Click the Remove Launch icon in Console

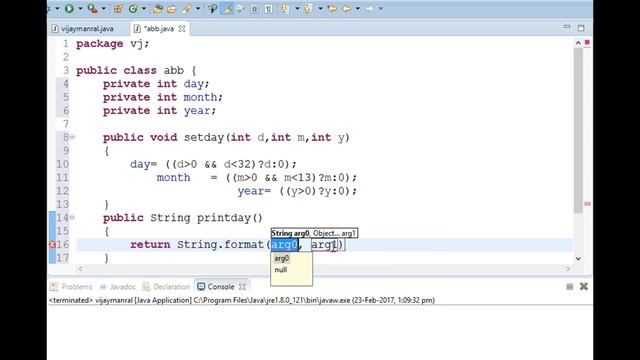coord(584,287)
